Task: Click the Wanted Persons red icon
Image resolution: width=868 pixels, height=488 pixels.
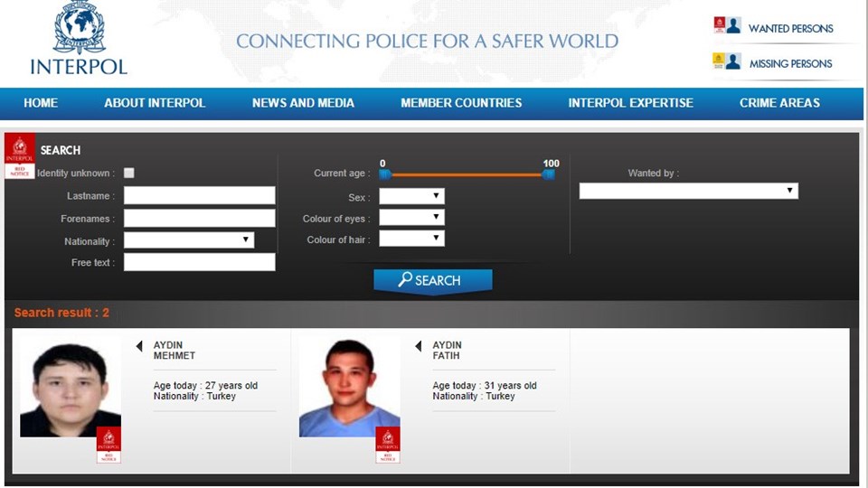Action: tap(720, 25)
